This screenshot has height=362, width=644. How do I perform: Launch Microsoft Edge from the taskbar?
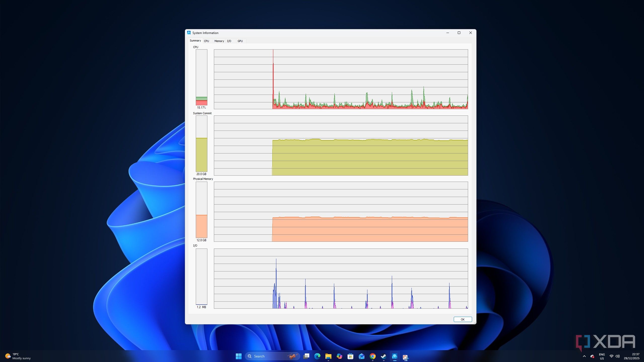pyautogui.click(x=317, y=356)
